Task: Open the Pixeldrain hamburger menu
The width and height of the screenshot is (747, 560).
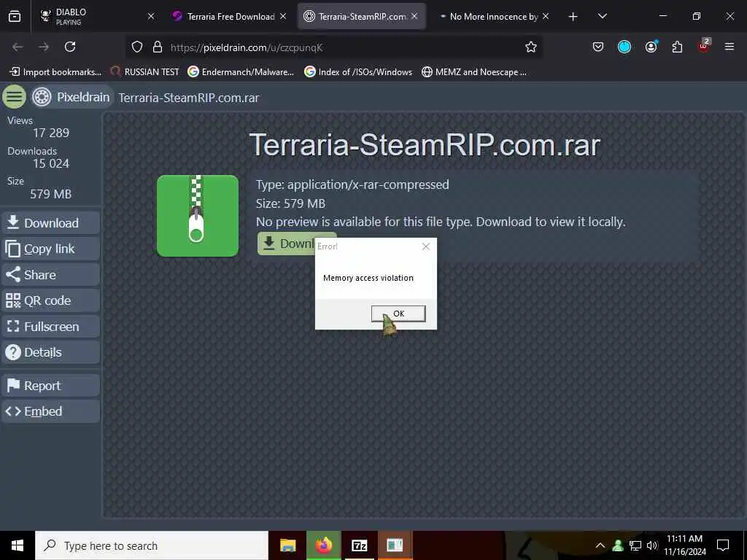Action: 15,97
